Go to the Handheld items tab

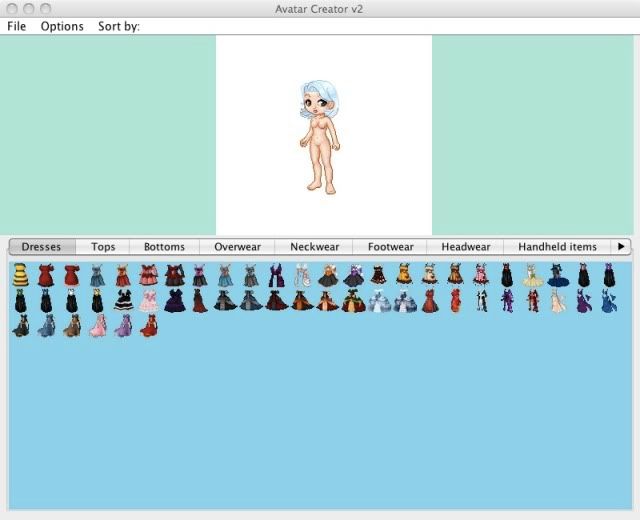tap(557, 247)
